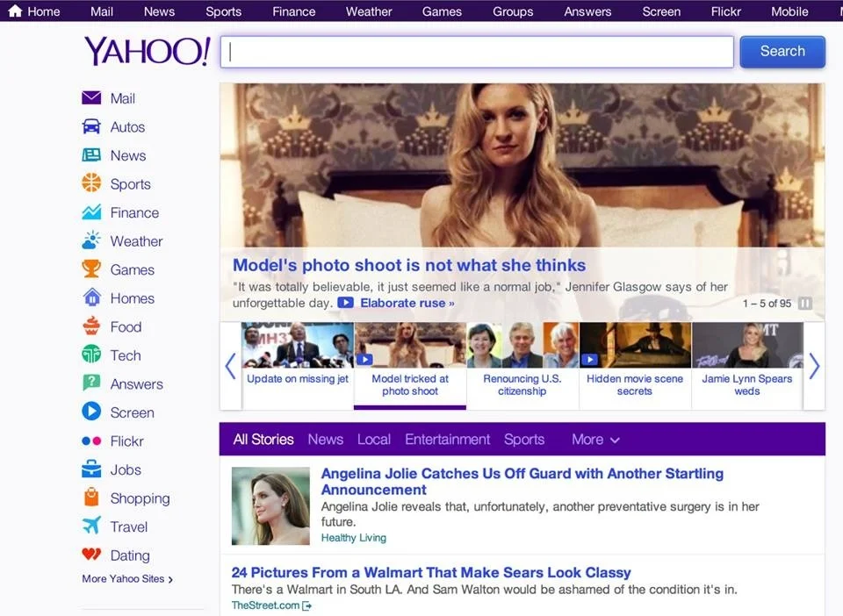Click the Autos car icon
This screenshot has height=616, width=843.
tap(91, 126)
